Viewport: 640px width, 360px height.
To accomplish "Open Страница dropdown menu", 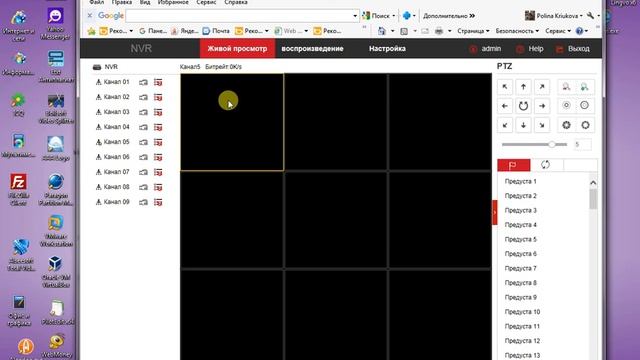I will tap(473, 31).
